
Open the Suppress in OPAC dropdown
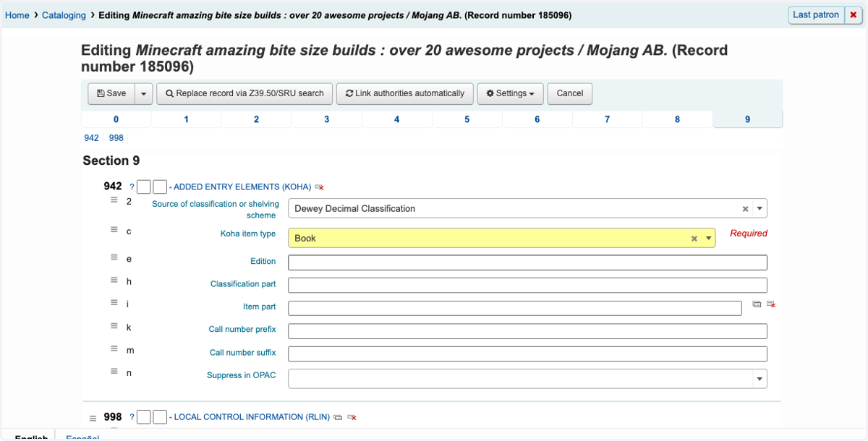point(759,379)
